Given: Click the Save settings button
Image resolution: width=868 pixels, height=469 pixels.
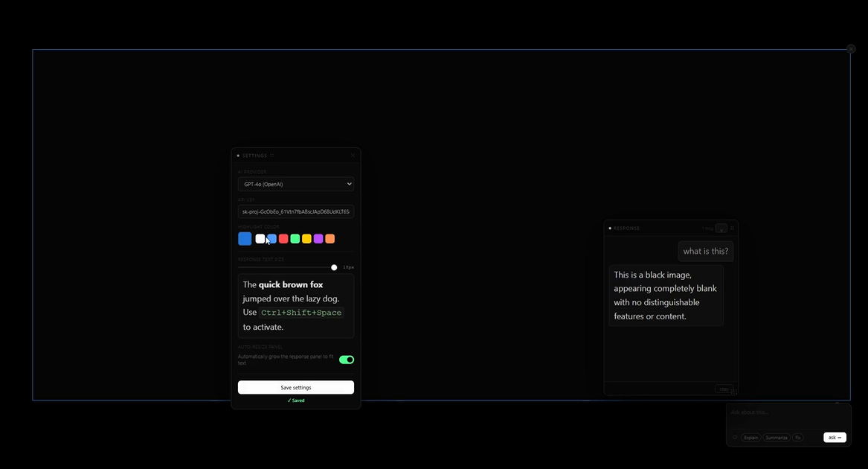Looking at the screenshot, I should pyautogui.click(x=295, y=387).
